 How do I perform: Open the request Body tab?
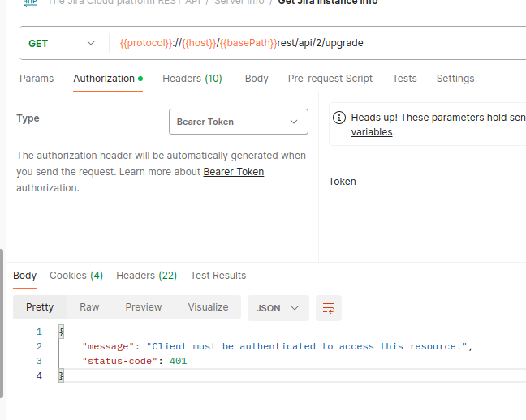[x=257, y=79]
